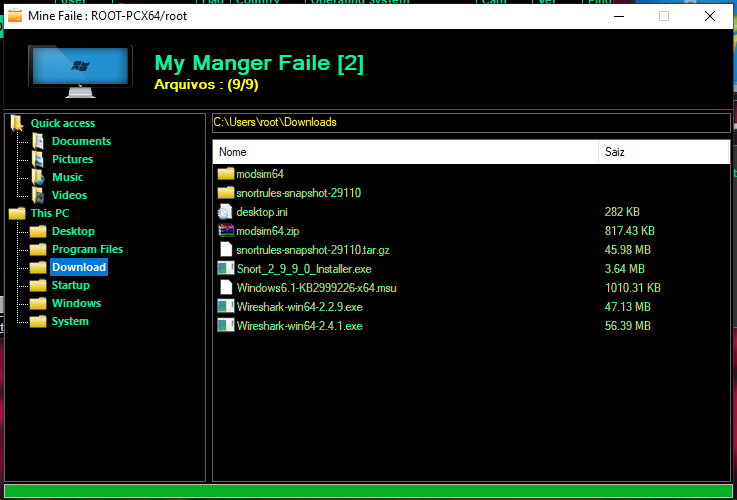Image resolution: width=737 pixels, height=500 pixels.
Task: Select the snortrules-snapshot-29110 folder icon
Action: coord(225,193)
